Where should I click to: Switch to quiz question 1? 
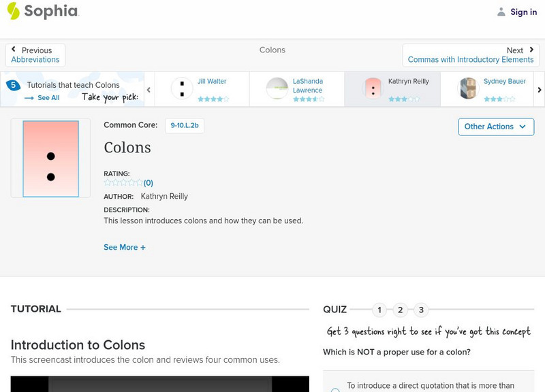click(x=379, y=310)
